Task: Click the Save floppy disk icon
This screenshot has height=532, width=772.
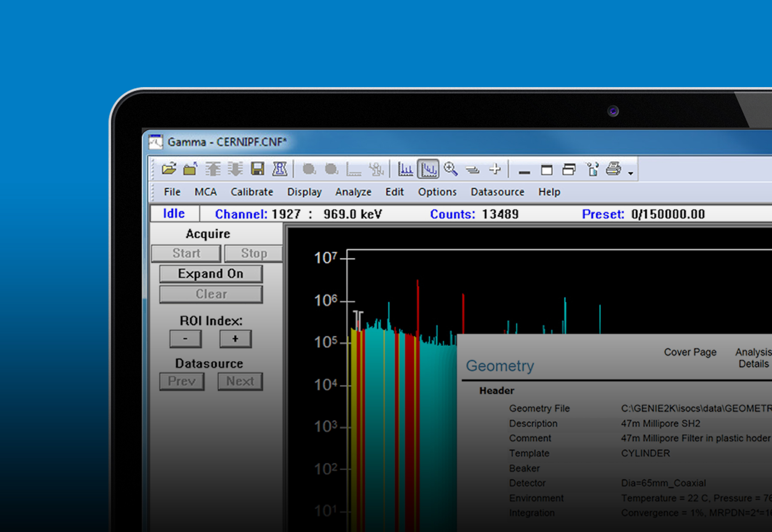Action: coord(257,169)
